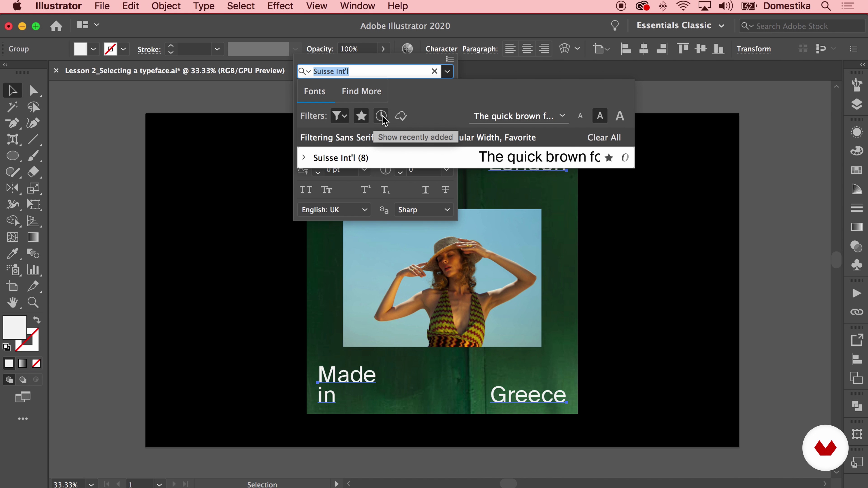Click the light bulb Discover icon
Image resolution: width=868 pixels, height=488 pixels.
pos(615,26)
